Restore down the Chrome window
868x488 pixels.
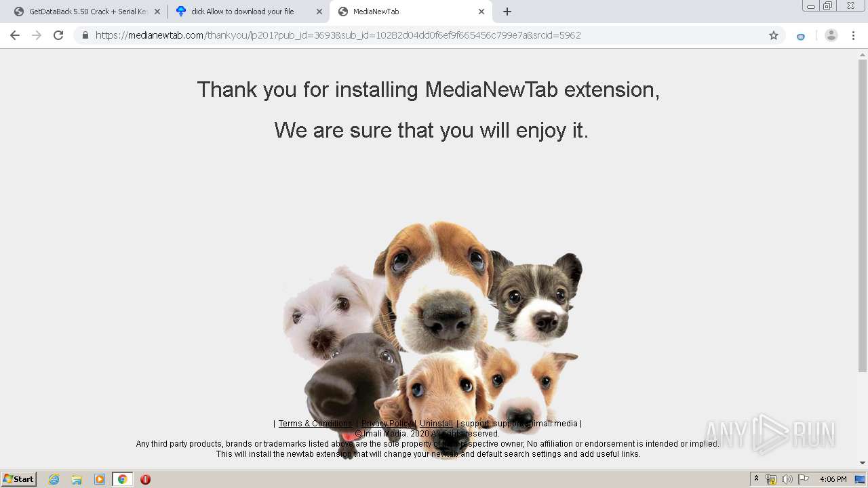pyautogui.click(x=827, y=6)
